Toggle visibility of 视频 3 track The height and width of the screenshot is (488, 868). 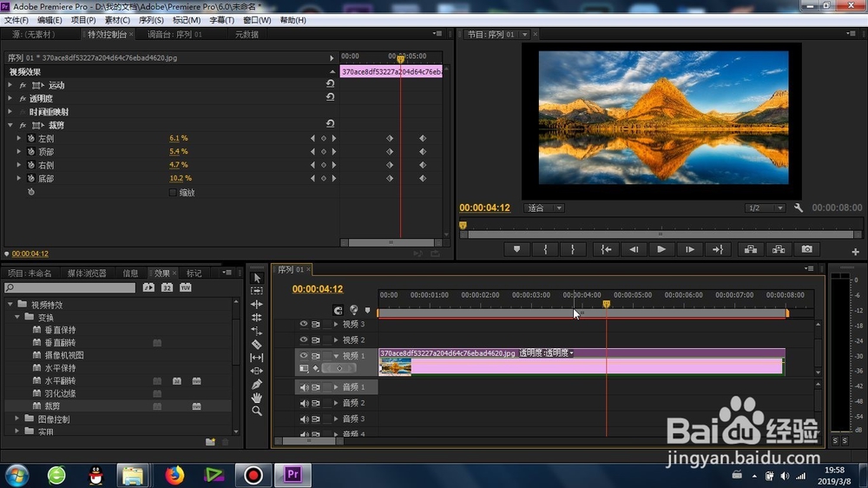click(x=303, y=324)
